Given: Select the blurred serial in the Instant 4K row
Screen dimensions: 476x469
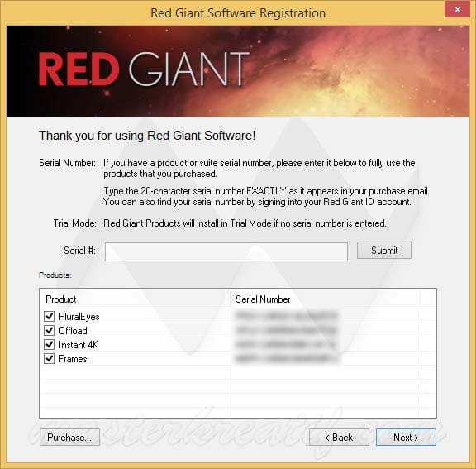Looking at the screenshot, I should point(286,344).
